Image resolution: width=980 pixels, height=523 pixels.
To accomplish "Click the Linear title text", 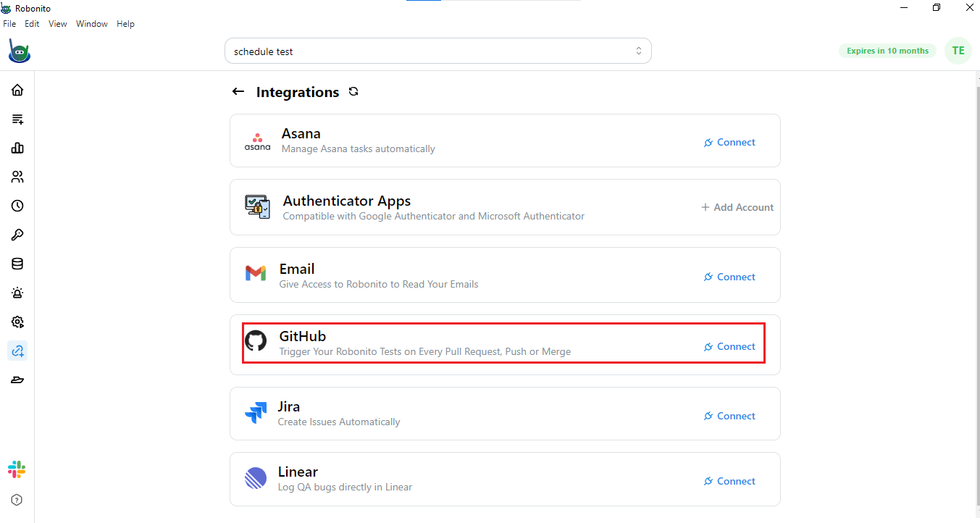I will click(x=298, y=472).
